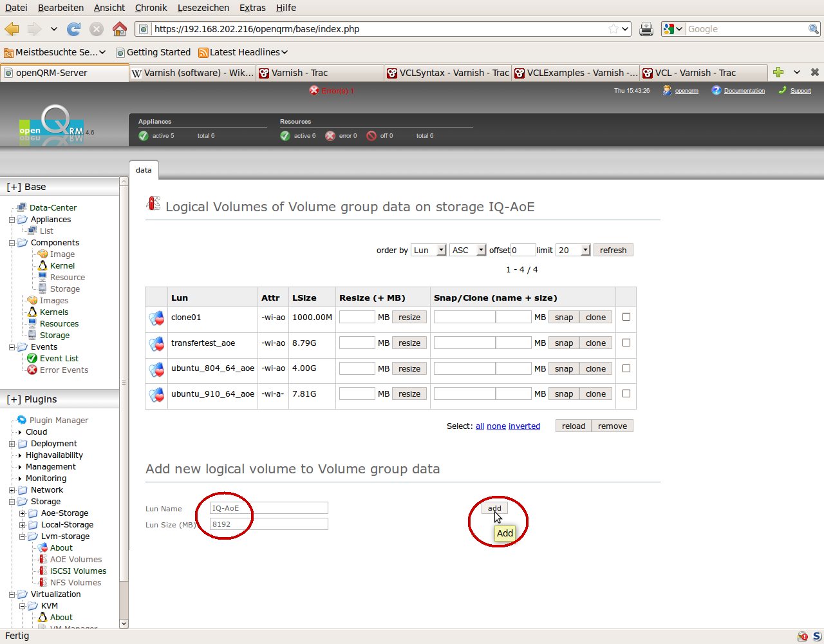824x644 pixels.
Task: Click the ubuntu_910_64_aoe volume row icon
Action: (156, 395)
